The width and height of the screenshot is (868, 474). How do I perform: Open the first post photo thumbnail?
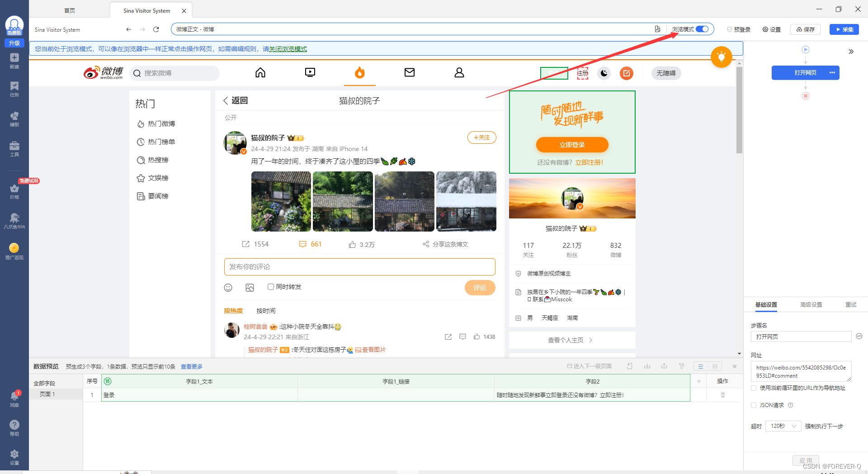point(281,201)
